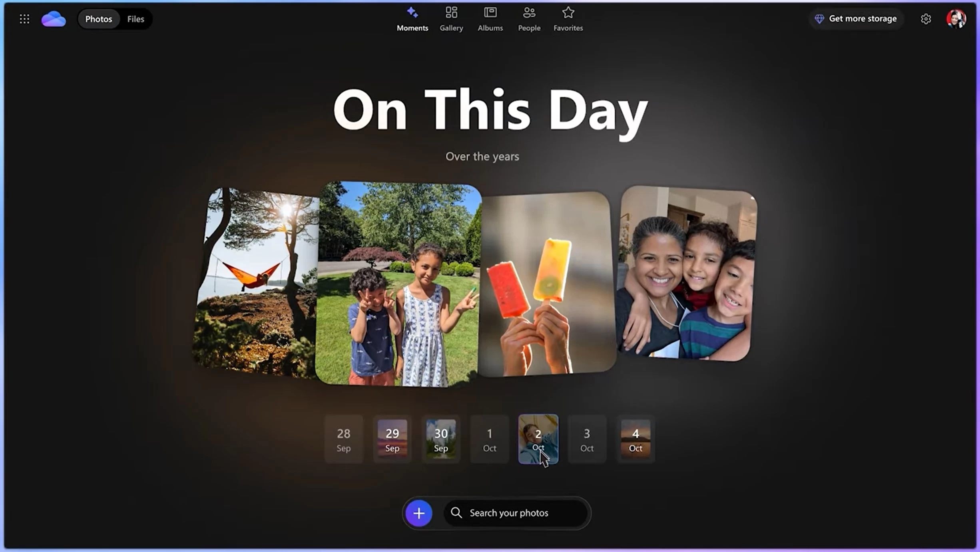Click the OneDrive cloud logo
Image resolution: width=980 pixels, height=552 pixels.
(x=53, y=19)
